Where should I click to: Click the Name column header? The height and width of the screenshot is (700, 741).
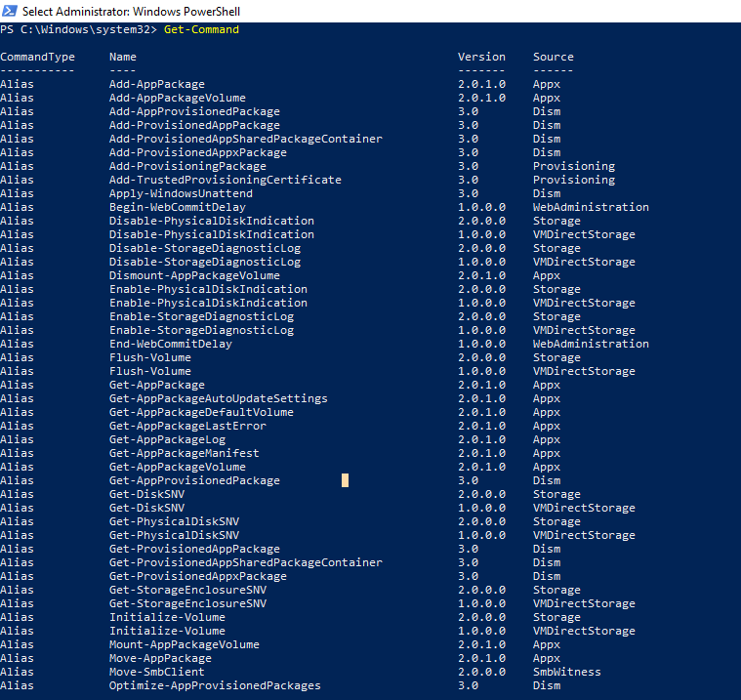point(123,57)
